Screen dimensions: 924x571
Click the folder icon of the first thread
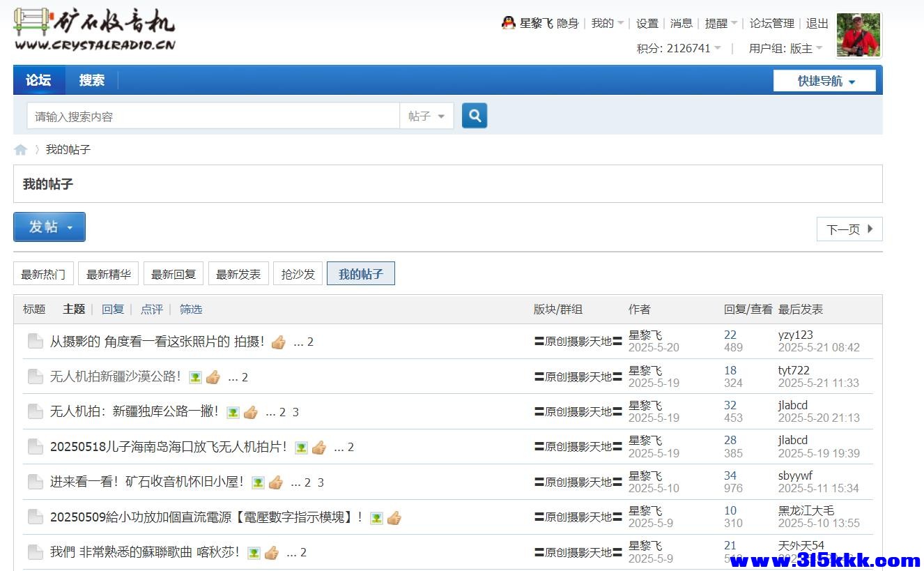[36, 341]
